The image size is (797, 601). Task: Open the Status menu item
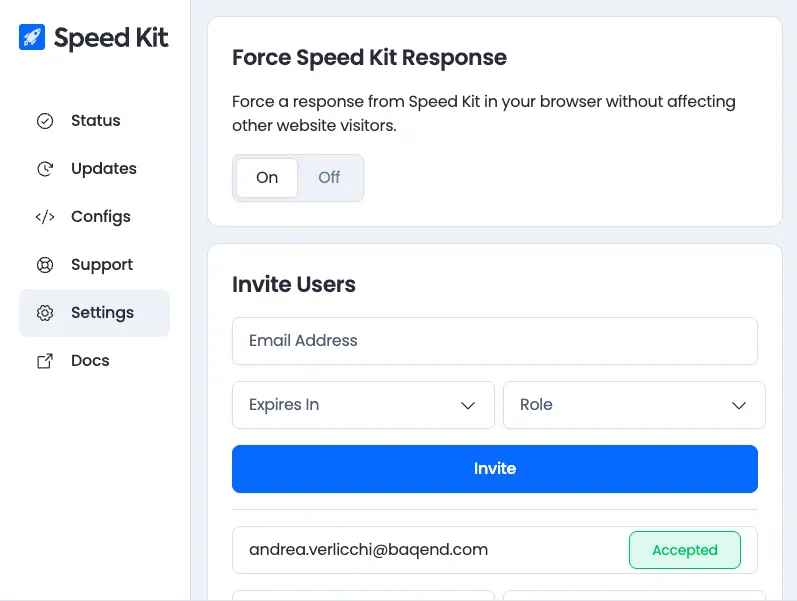click(95, 121)
